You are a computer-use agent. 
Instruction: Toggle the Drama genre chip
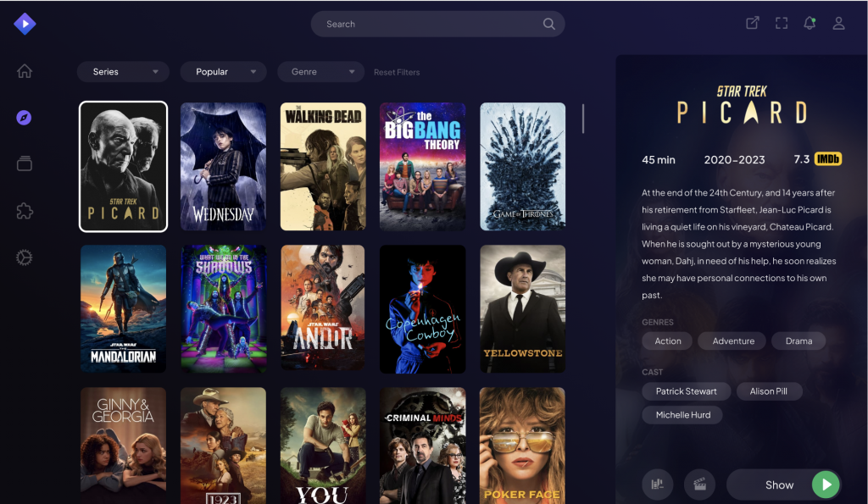tap(798, 341)
